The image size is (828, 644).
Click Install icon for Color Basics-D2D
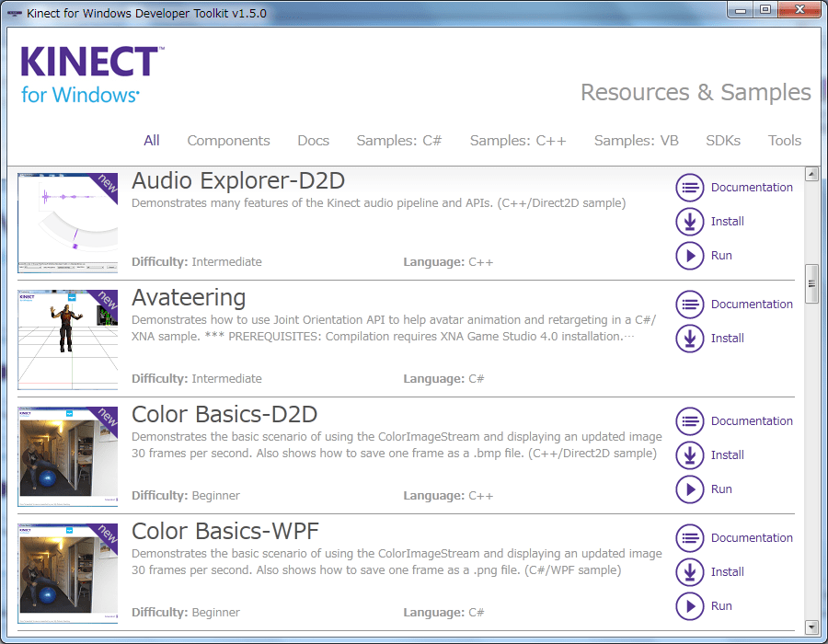pyautogui.click(x=690, y=455)
